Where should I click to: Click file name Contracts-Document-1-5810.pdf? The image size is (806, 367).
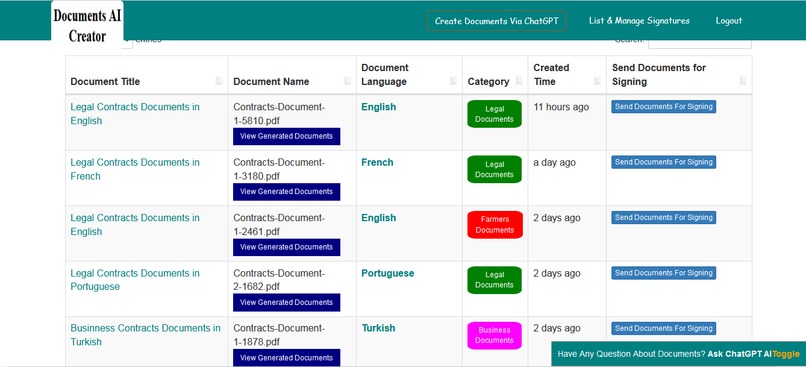pyautogui.click(x=279, y=114)
